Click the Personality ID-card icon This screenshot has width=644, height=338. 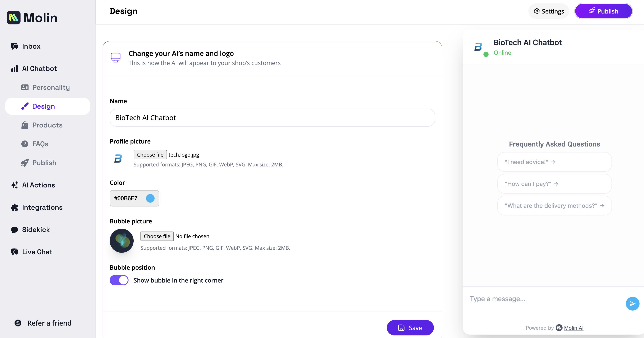(x=25, y=87)
